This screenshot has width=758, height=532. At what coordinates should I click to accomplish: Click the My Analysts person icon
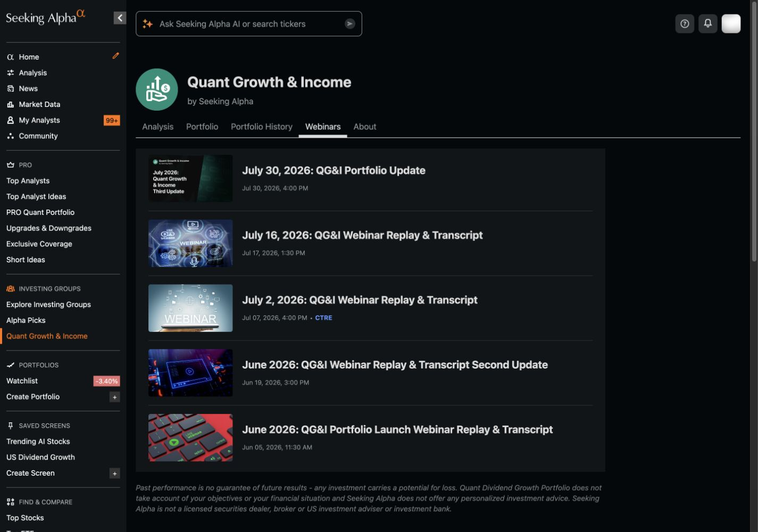click(x=10, y=120)
